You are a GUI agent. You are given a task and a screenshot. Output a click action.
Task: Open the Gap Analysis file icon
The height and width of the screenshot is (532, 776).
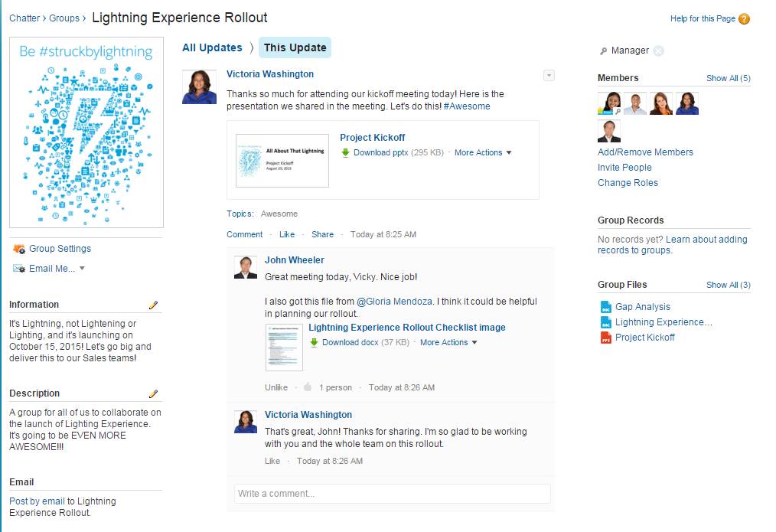tap(606, 307)
